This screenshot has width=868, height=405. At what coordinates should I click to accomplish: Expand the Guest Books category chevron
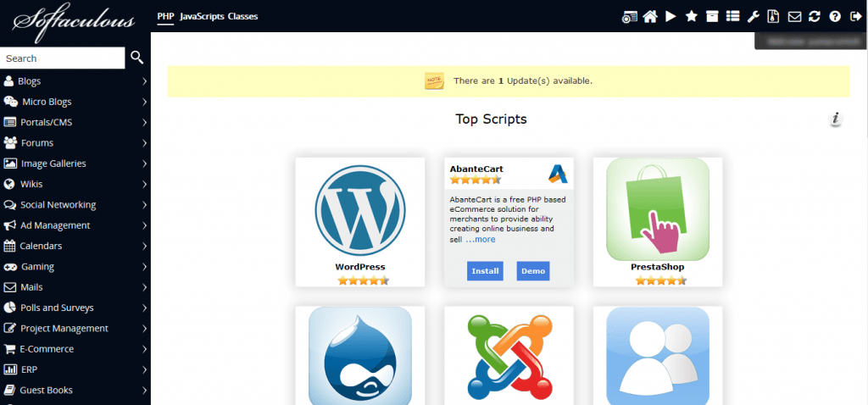(x=144, y=390)
